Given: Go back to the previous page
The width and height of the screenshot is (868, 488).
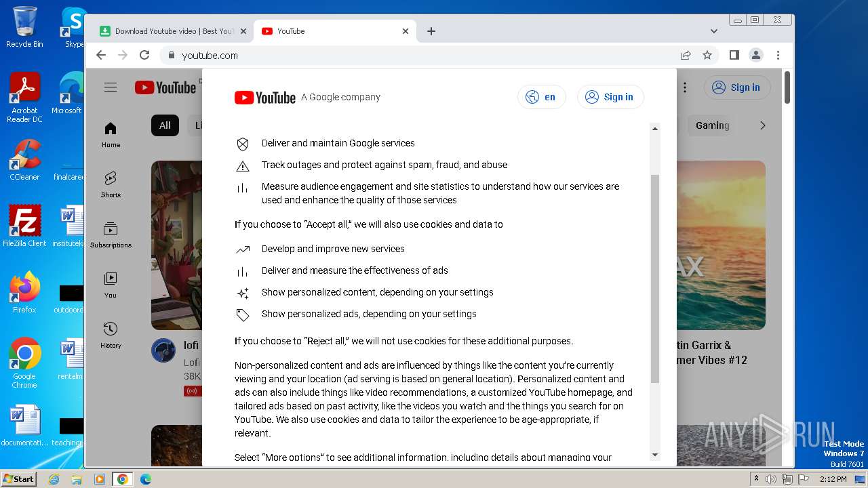Looking at the screenshot, I should tap(101, 56).
